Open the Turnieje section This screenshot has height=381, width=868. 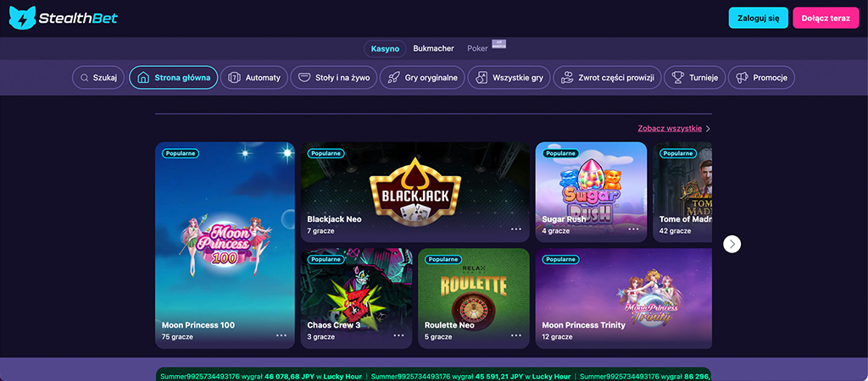pos(694,77)
